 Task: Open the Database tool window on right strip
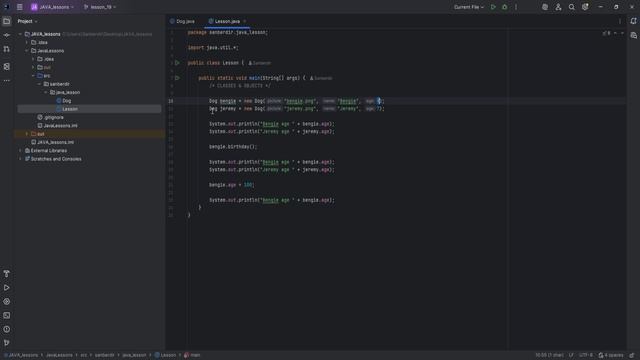click(x=633, y=36)
